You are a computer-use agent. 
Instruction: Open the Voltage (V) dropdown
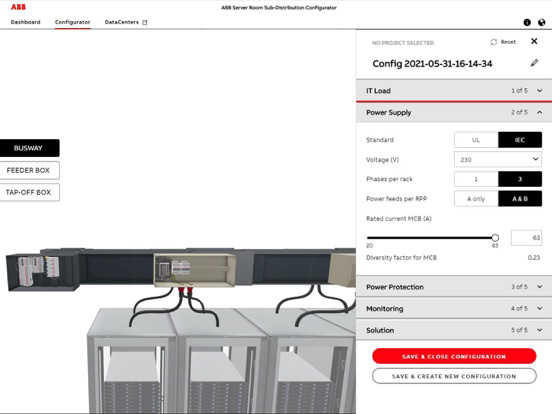click(x=498, y=159)
